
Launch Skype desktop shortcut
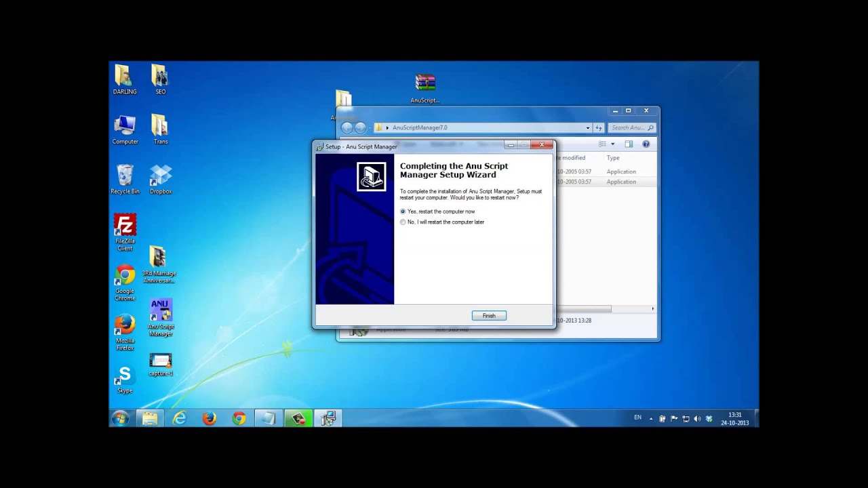[125, 380]
